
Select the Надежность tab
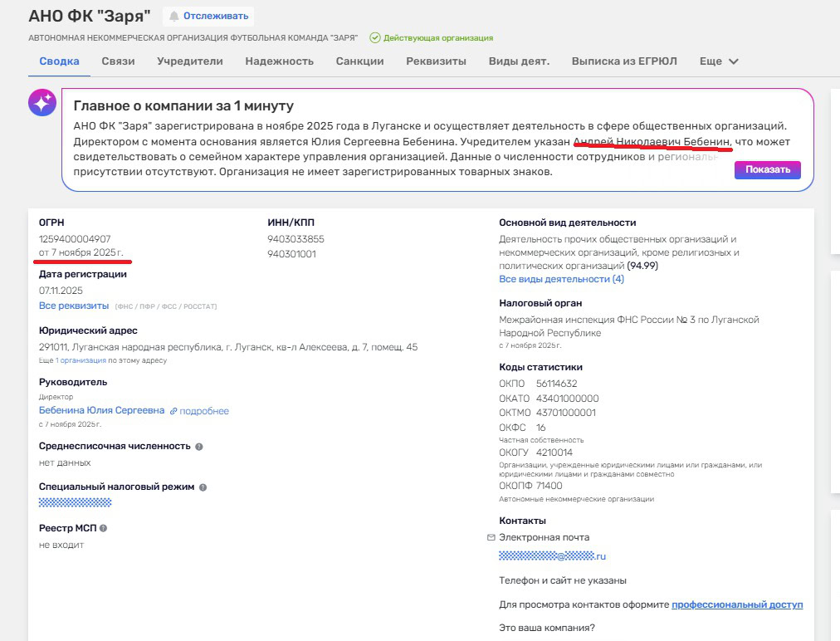[x=279, y=61]
